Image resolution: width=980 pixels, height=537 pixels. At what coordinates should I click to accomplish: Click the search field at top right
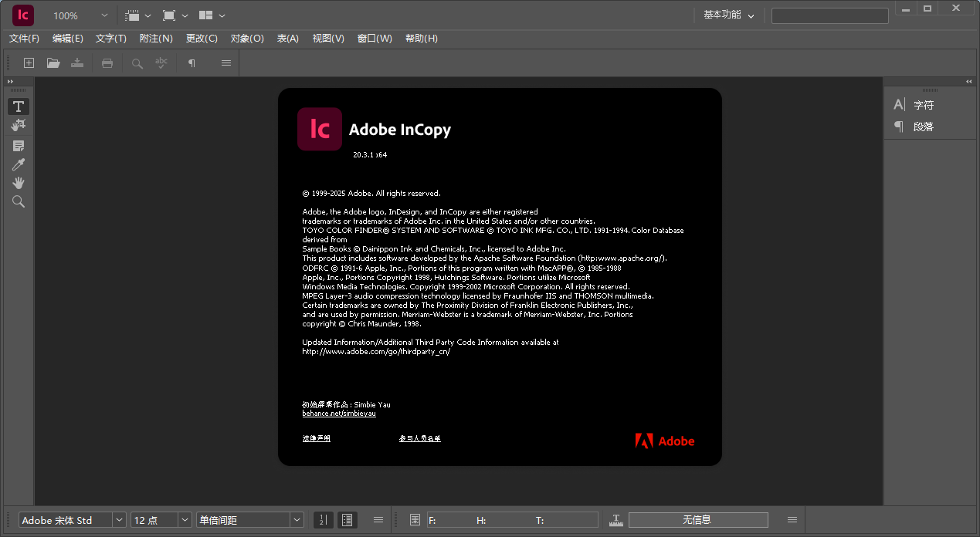[830, 15]
